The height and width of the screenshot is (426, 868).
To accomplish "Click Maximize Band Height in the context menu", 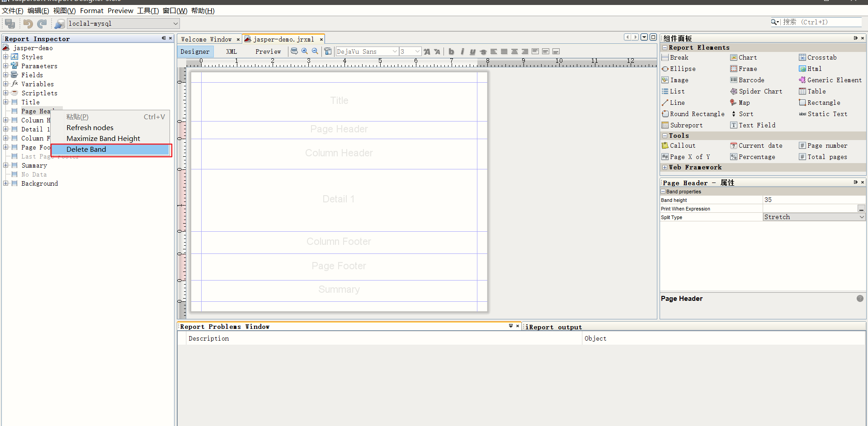I will click(x=103, y=138).
